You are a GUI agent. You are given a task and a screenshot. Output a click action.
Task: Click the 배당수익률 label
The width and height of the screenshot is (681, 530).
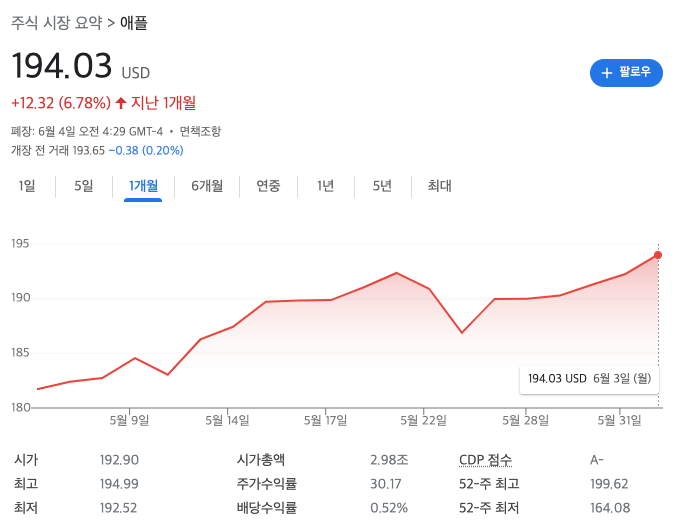pos(267,508)
